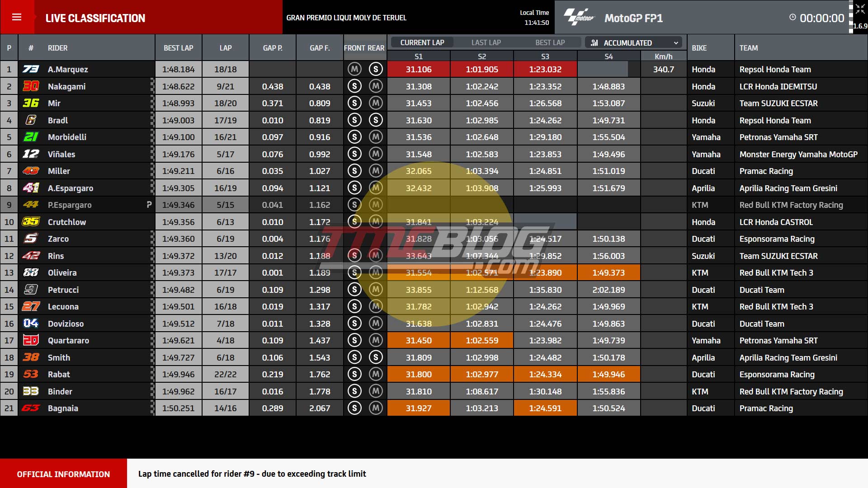
Task: Click rider number 38 badge
Action: [x=31, y=357]
